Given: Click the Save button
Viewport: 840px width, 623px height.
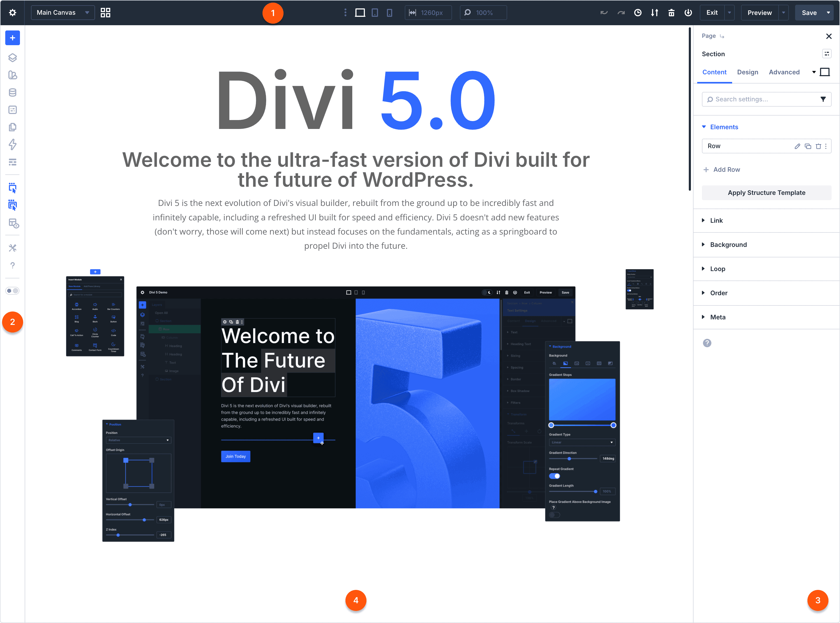Looking at the screenshot, I should [x=809, y=13].
